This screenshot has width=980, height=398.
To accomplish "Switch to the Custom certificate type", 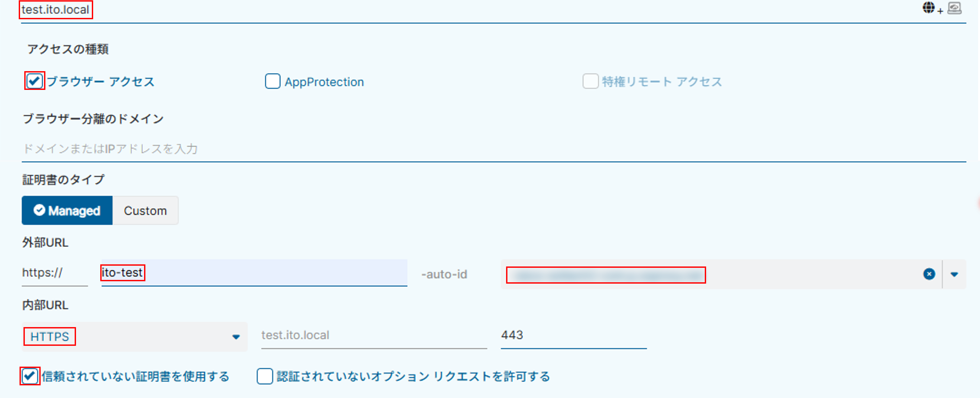I will [145, 211].
